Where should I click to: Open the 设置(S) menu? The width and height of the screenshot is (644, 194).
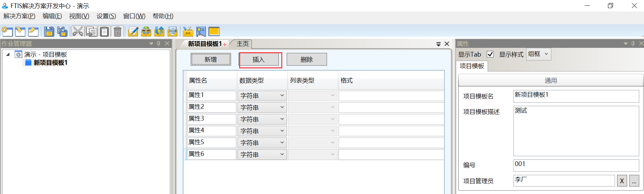tap(106, 16)
